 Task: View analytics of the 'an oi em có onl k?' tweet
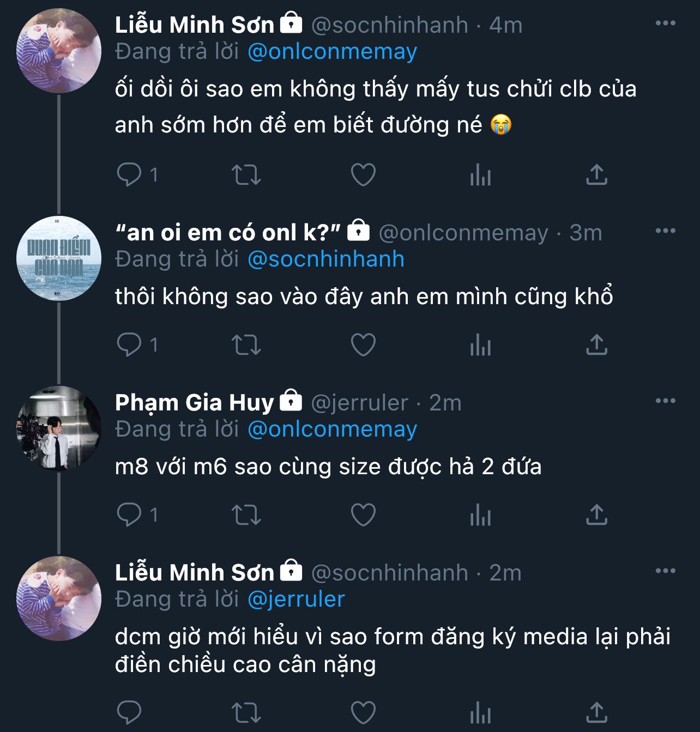point(480,345)
